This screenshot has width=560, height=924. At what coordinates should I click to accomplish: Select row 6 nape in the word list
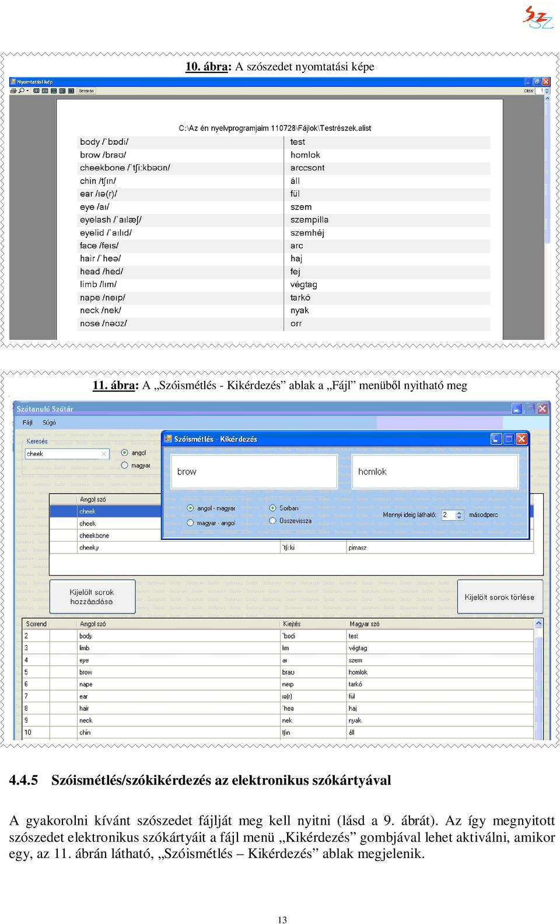pos(278,684)
